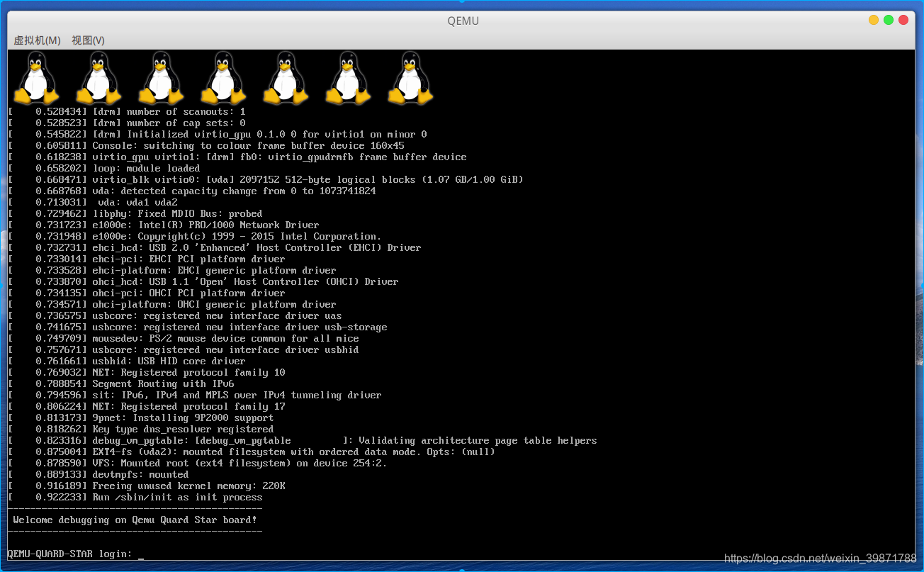The height and width of the screenshot is (572, 924).
Task: Click 'interface driver usbhid' line
Action: pos(184,349)
